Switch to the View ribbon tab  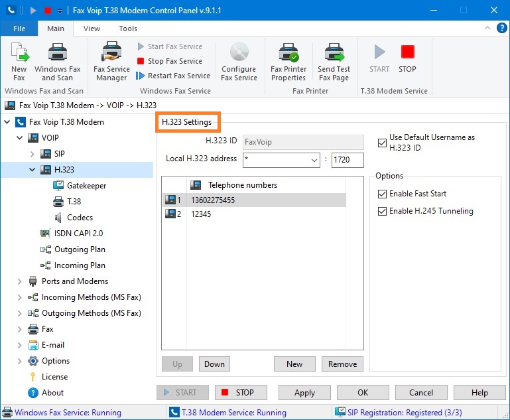coord(92,29)
